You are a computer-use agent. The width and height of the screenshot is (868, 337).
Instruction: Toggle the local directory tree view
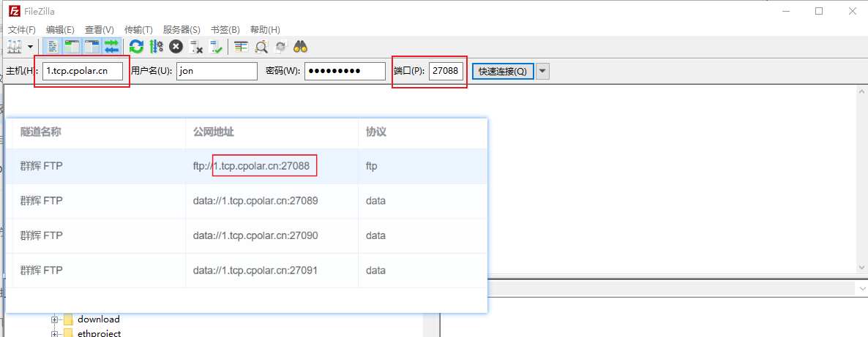72,47
